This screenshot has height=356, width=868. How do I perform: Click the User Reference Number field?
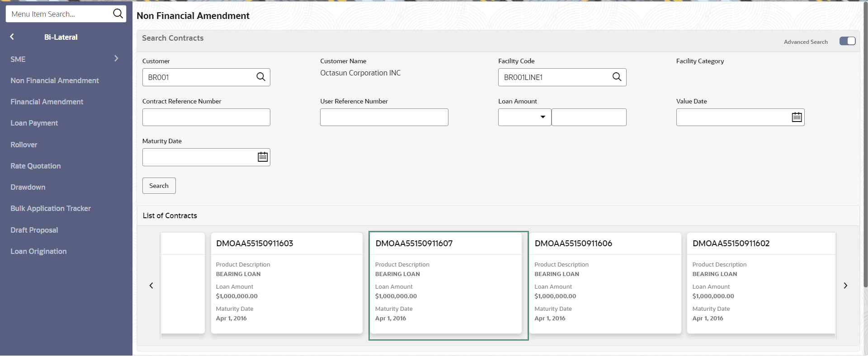(x=384, y=117)
